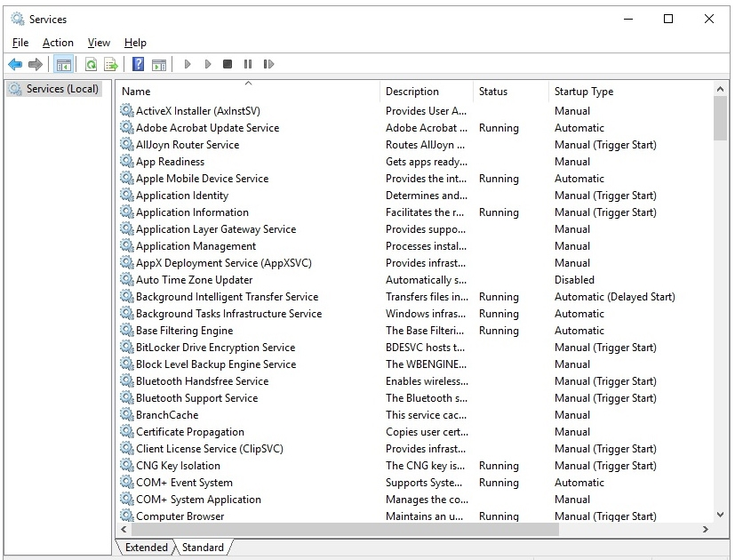This screenshot has width=735, height=560.
Task: Click Running status of Adobe Acrobat Update Service
Action: click(x=499, y=128)
